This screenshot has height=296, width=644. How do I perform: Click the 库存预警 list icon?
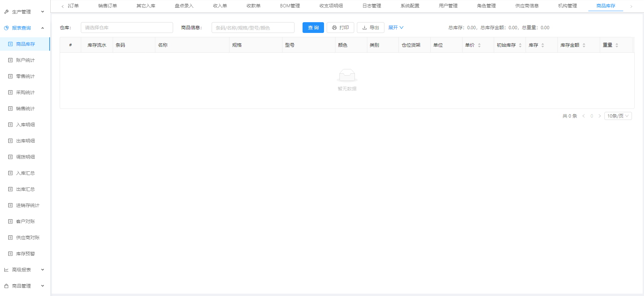coord(10,254)
